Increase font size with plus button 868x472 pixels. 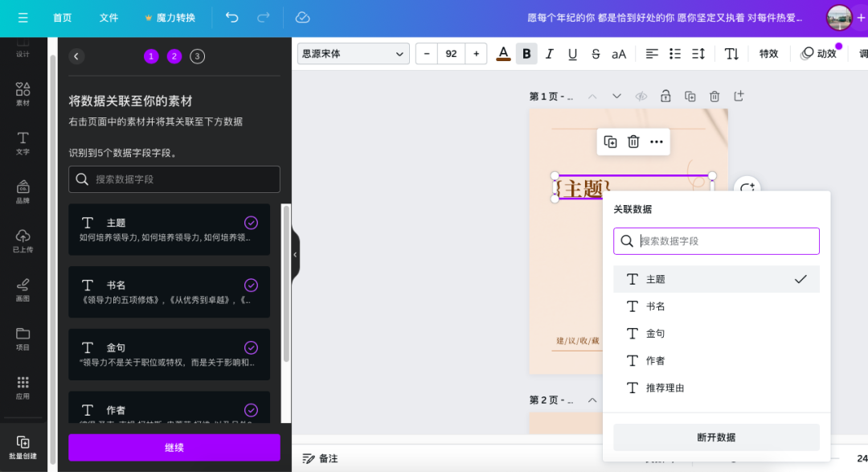click(476, 54)
